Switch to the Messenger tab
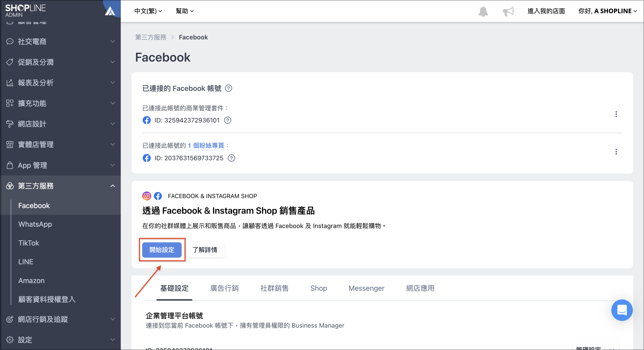This screenshot has width=644, height=350. pyautogui.click(x=366, y=288)
